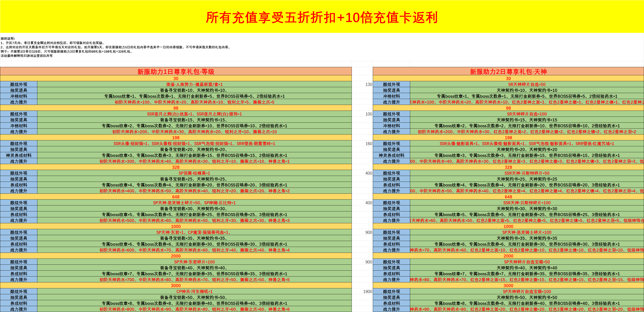
Task: Click cell 天神契约书*30、天神契约书*30
Action: click(527, 209)
